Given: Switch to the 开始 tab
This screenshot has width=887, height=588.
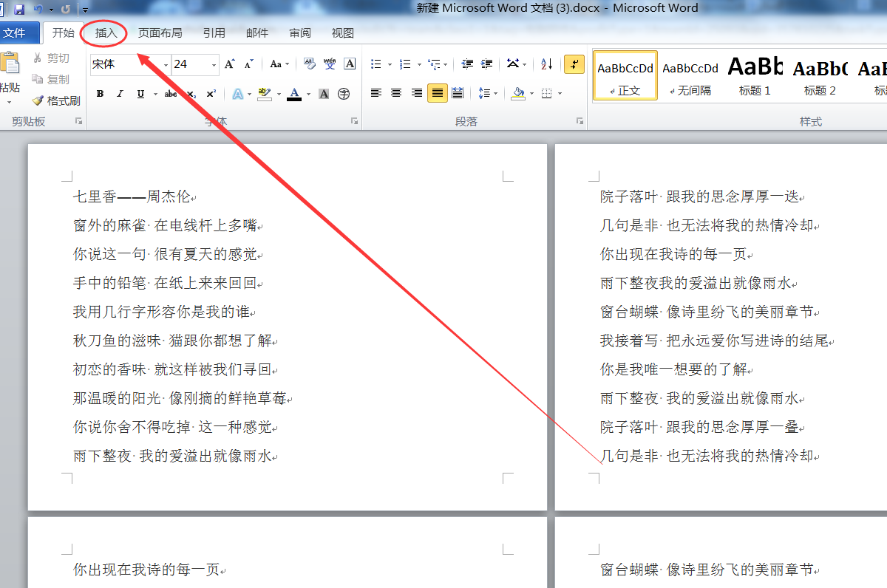Looking at the screenshot, I should [x=63, y=33].
